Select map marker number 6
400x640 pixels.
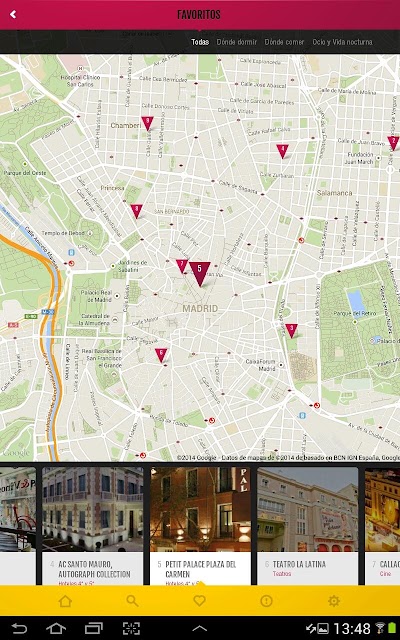click(x=161, y=355)
